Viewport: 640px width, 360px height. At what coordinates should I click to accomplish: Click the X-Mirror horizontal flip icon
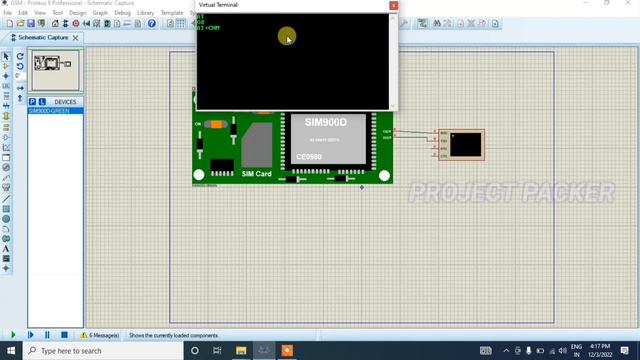click(20, 88)
